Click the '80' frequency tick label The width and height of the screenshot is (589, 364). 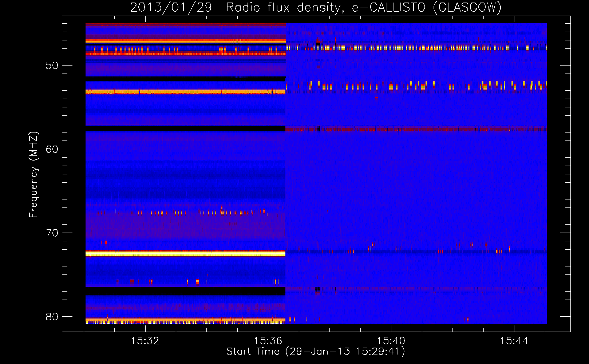[52, 317]
